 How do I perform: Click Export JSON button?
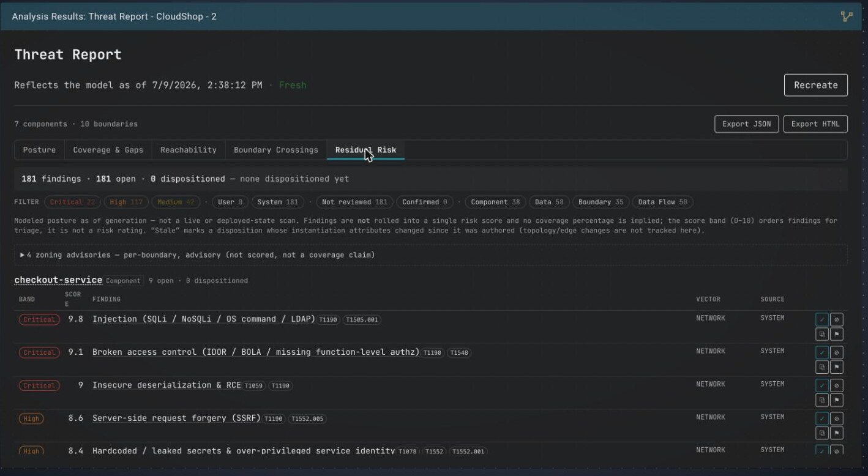[x=746, y=124]
